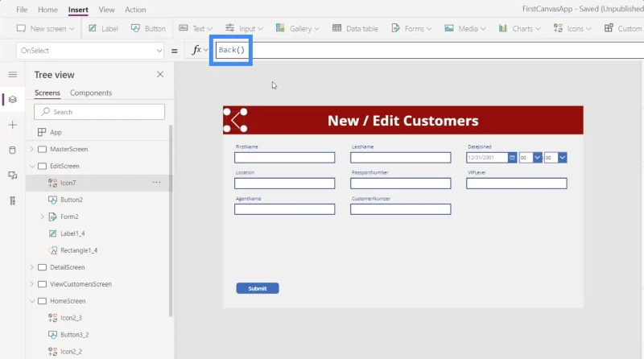This screenshot has width=644, height=359.
Task: Select the New / Edit Customers header label
Action: (403, 121)
